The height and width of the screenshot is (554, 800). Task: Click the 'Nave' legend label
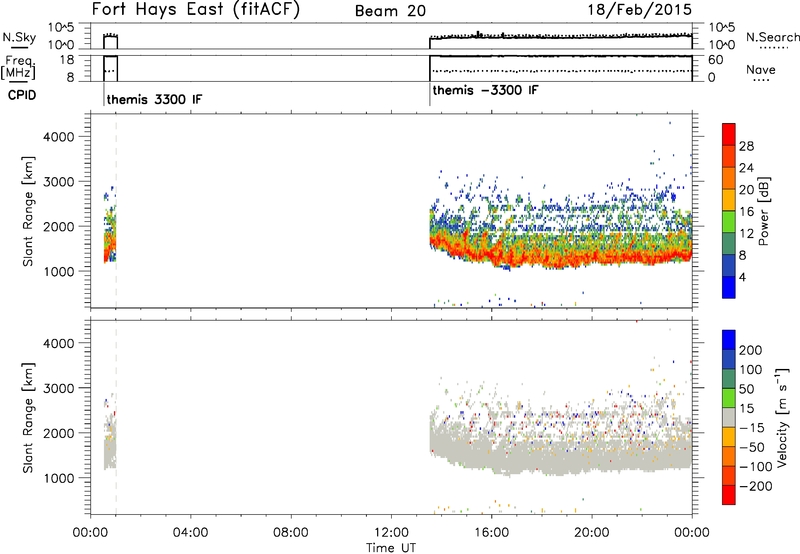pos(761,70)
